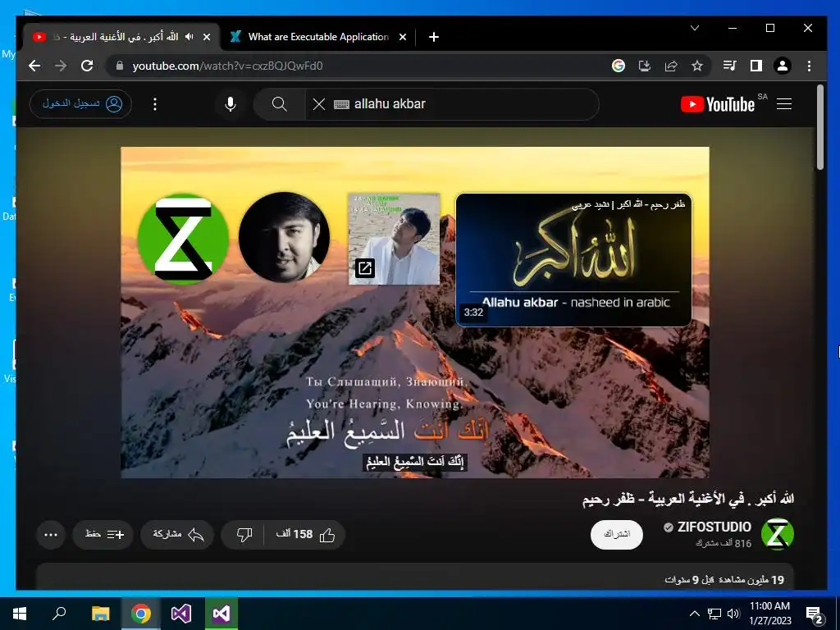Open the external link end-screen card

(x=394, y=239)
